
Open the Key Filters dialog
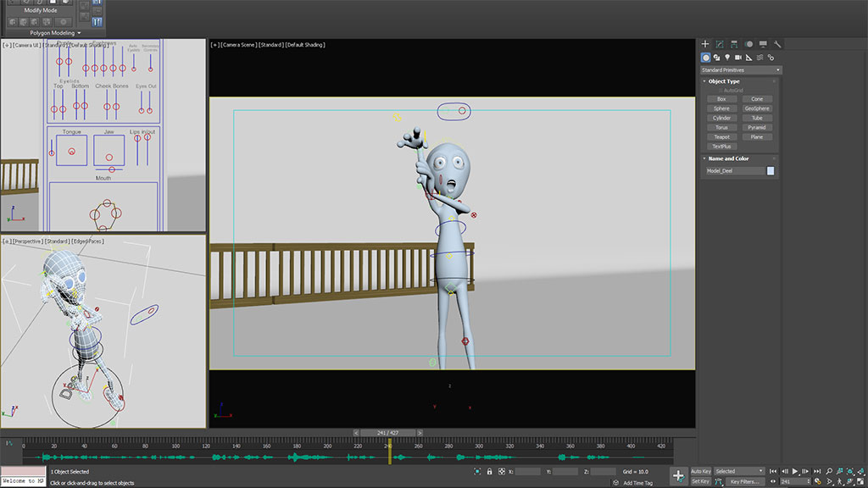tap(747, 481)
